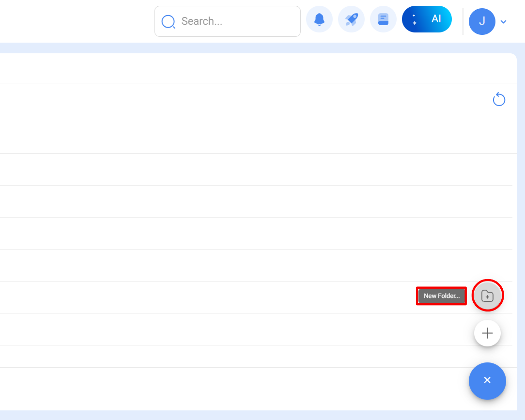This screenshot has width=525, height=420.
Task: Open the AI assistant button
Action: pos(427,19)
